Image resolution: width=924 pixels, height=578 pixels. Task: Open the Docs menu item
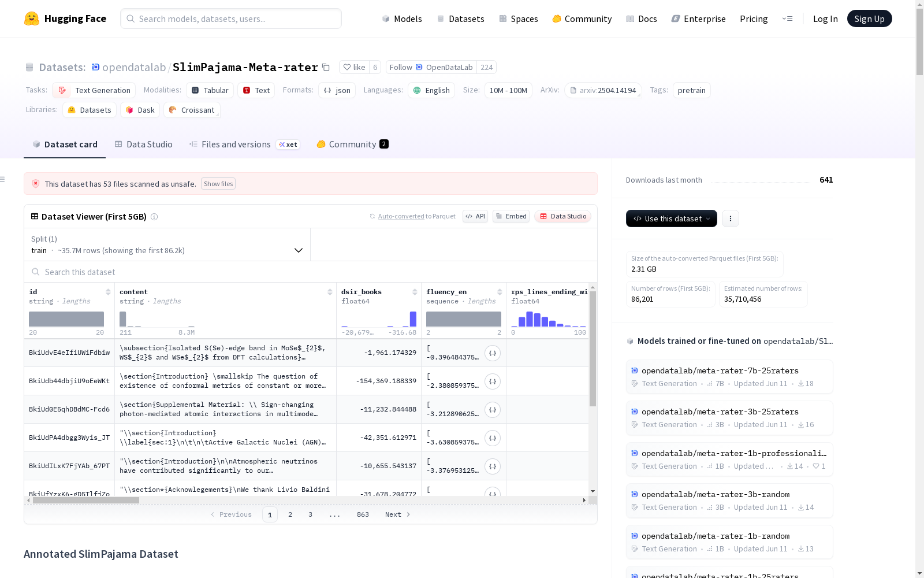click(x=642, y=18)
